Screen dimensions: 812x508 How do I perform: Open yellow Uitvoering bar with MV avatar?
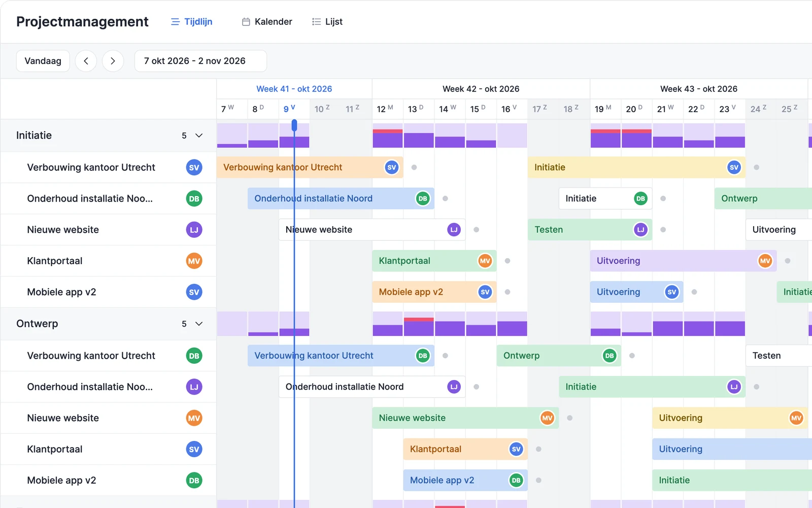[x=730, y=418]
